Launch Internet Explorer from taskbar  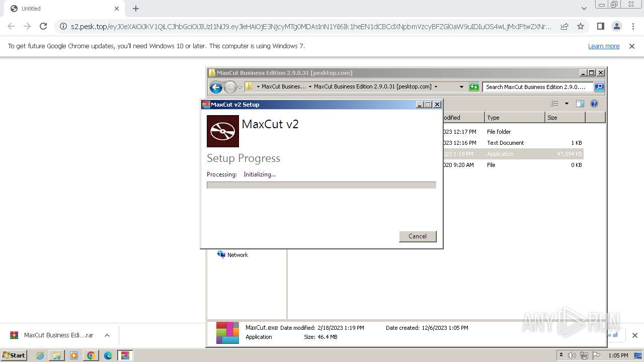click(40, 355)
